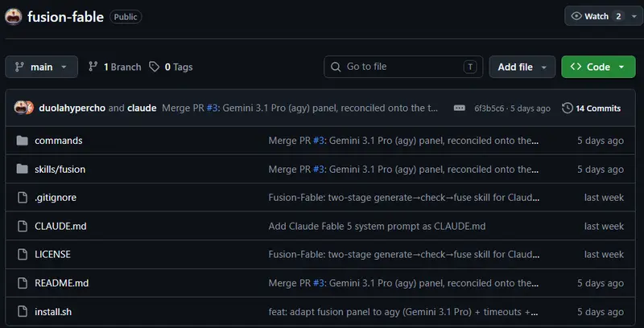Image resolution: width=644 pixels, height=328 pixels.
Task: Click the tag icon beside 0 Tags
Action: pyautogui.click(x=154, y=67)
